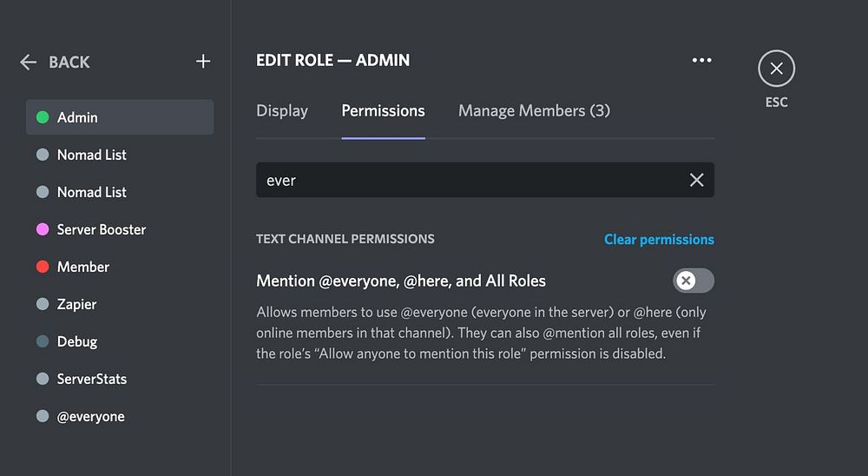Select the Debug role
The image size is (868, 476).
pyautogui.click(x=77, y=341)
